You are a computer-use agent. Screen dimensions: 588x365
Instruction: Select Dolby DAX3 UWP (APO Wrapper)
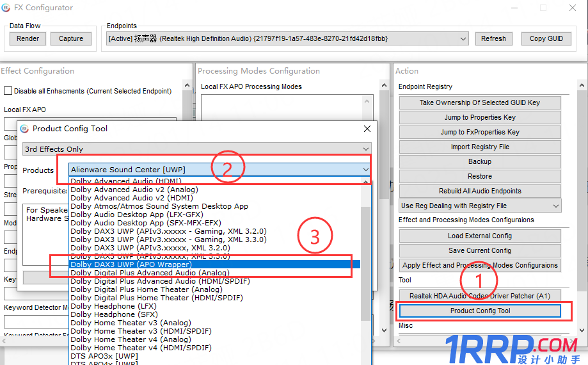131,264
